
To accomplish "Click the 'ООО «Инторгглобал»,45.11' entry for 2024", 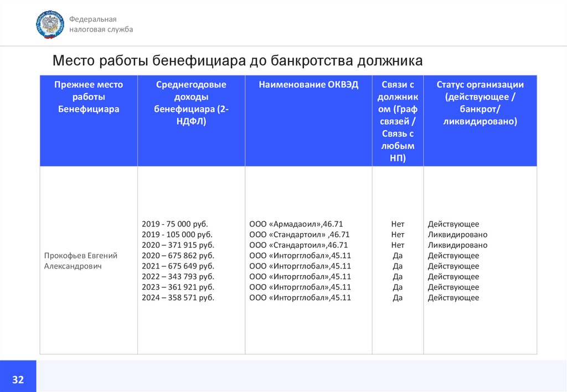I will click(x=300, y=297).
